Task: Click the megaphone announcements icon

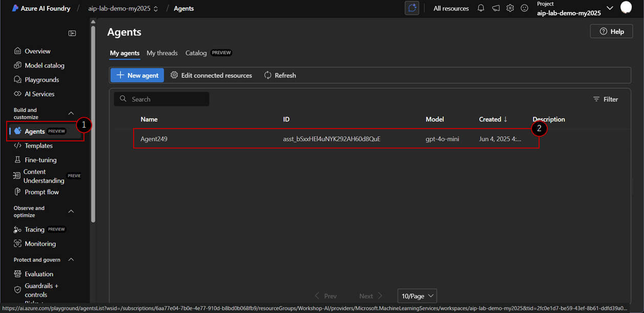Action: pyautogui.click(x=496, y=8)
